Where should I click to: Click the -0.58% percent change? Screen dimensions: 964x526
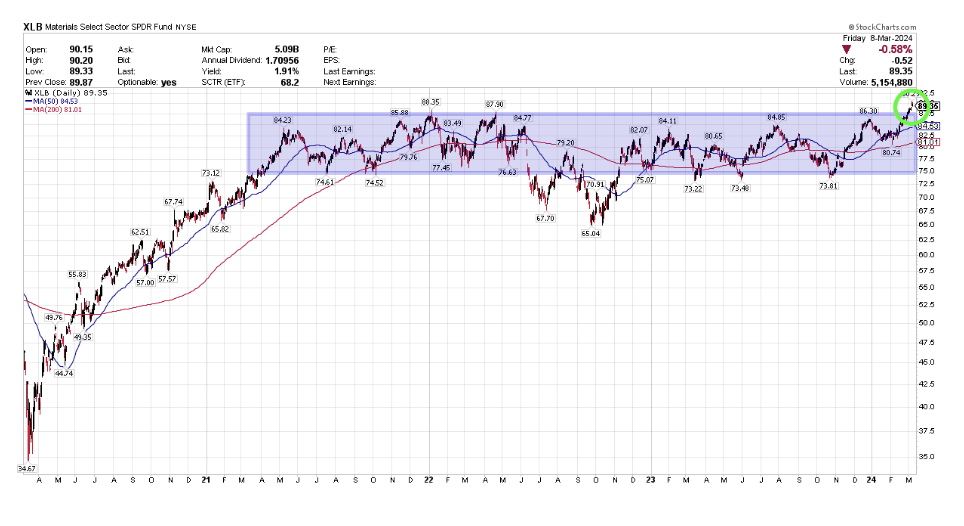(895, 49)
